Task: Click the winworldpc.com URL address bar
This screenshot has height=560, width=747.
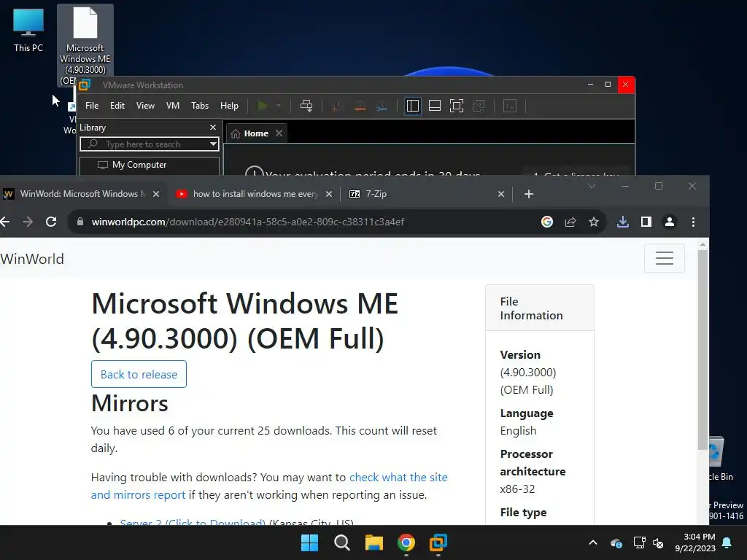Action: pyautogui.click(x=247, y=222)
